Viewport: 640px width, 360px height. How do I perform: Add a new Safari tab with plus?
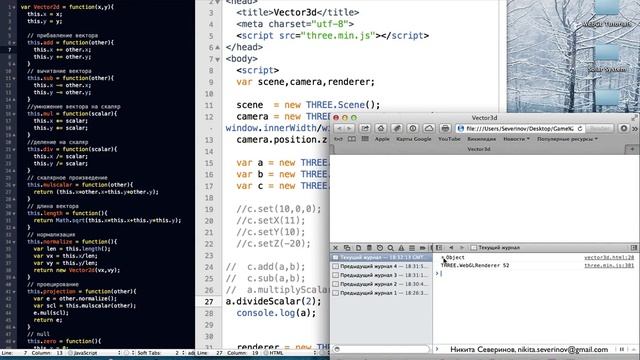(632, 149)
